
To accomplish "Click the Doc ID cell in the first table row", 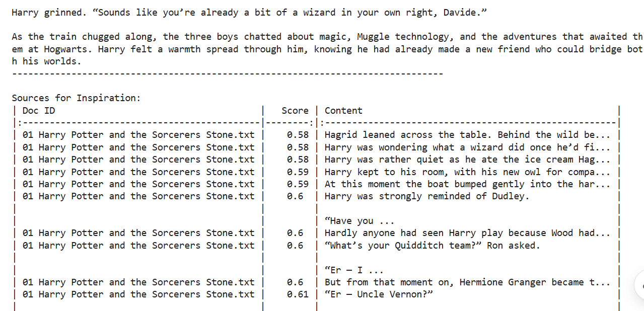I will (x=138, y=135).
